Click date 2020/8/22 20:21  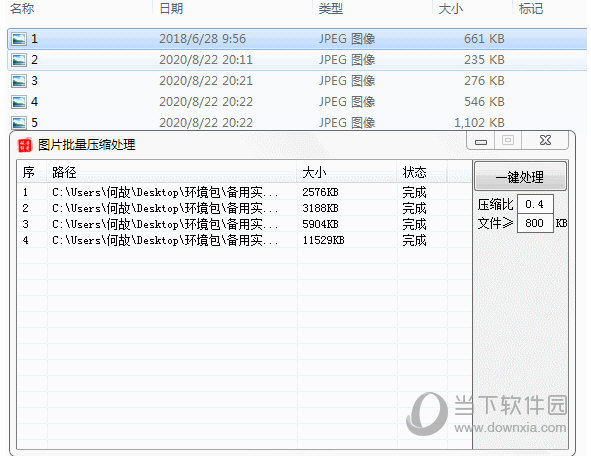click(206, 81)
